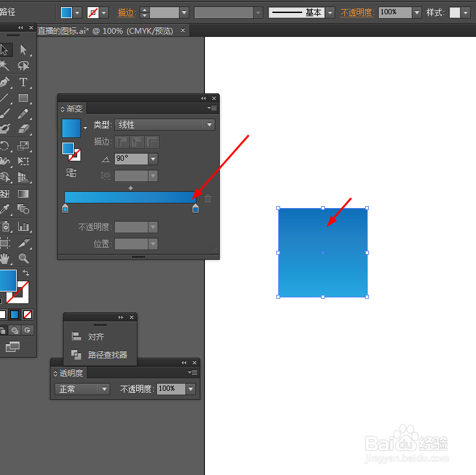Select the Eyedropper tool

[x=5, y=209]
